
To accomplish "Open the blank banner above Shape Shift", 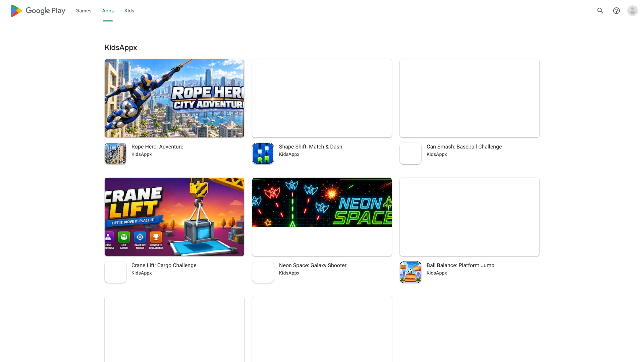I will (x=322, y=98).
